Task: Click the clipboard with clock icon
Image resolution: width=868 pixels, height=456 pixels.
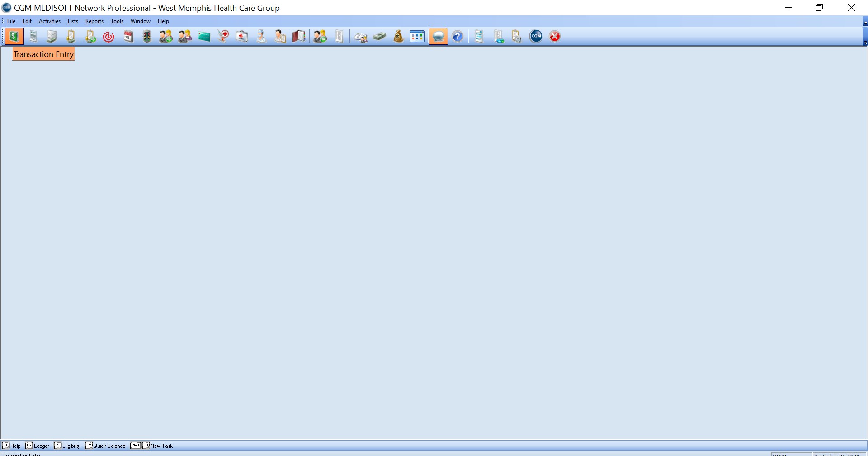Action: tap(516, 36)
